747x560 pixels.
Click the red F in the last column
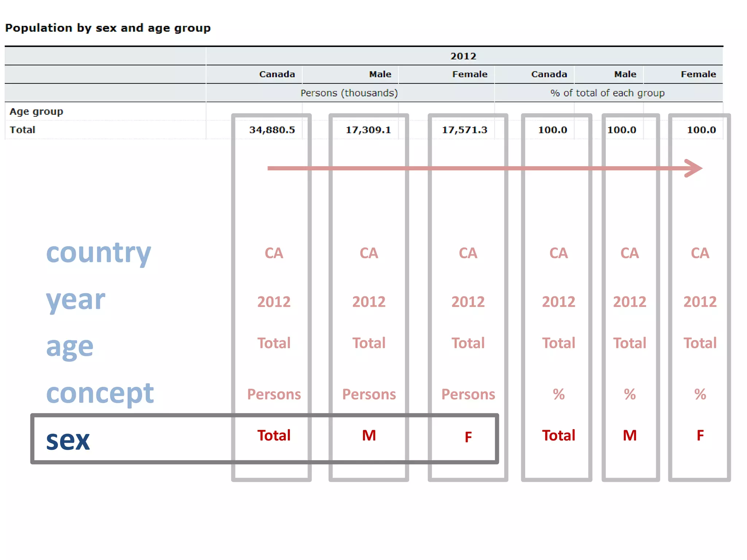point(700,435)
